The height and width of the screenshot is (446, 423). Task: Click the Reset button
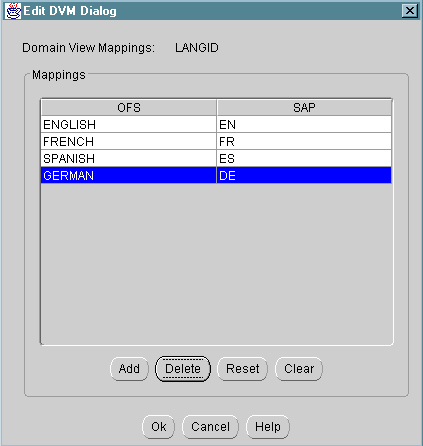tap(242, 369)
